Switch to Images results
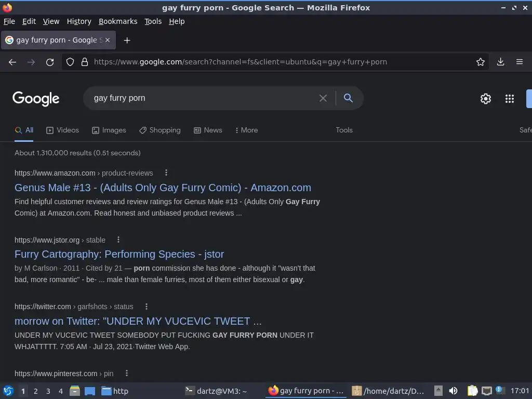Screen dimensions: 532x399 click(x=109, y=130)
